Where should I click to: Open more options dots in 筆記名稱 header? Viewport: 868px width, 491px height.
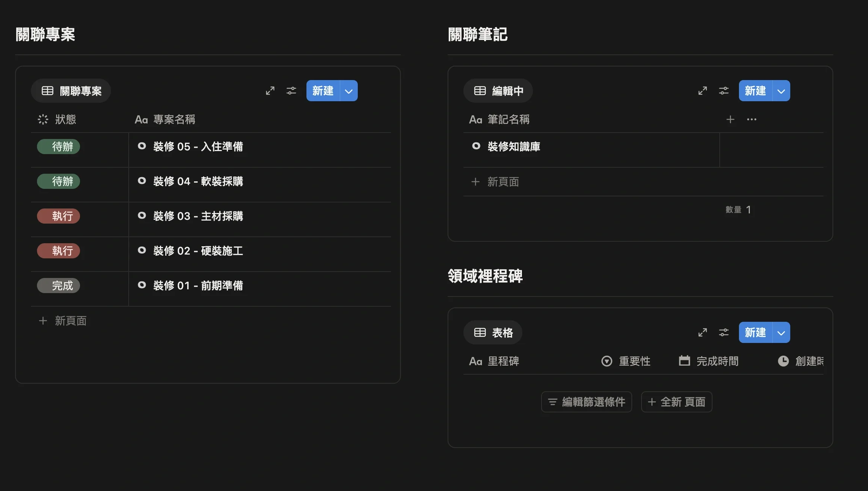(x=751, y=119)
